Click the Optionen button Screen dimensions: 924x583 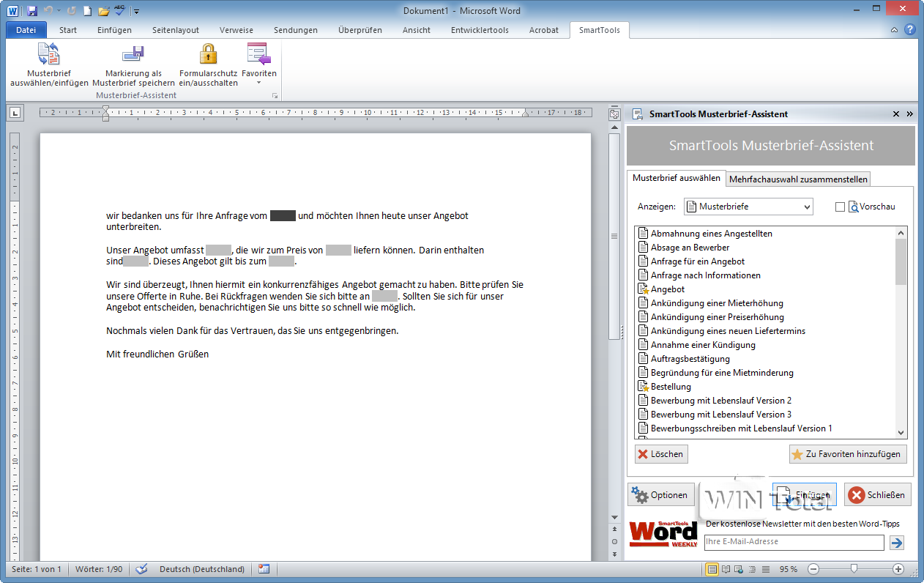661,495
